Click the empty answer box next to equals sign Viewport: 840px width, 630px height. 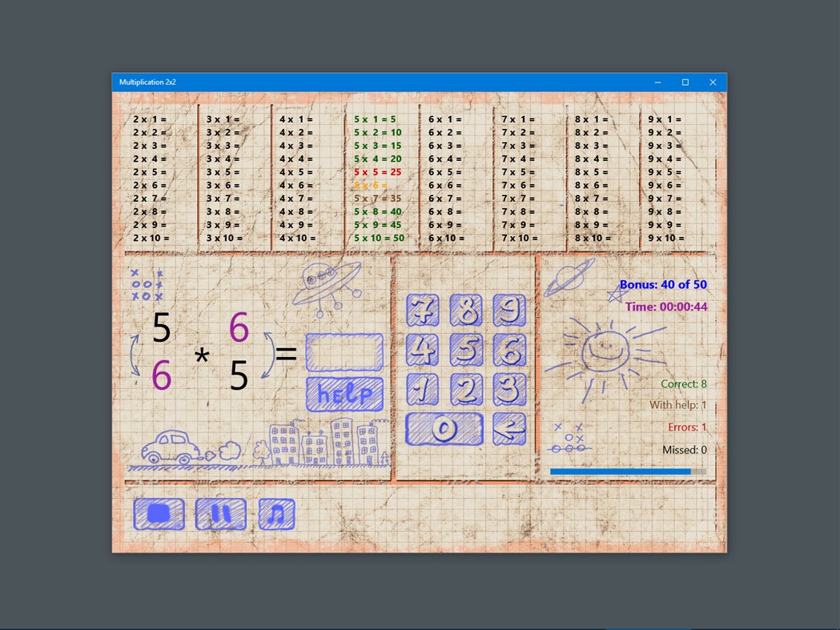(344, 351)
